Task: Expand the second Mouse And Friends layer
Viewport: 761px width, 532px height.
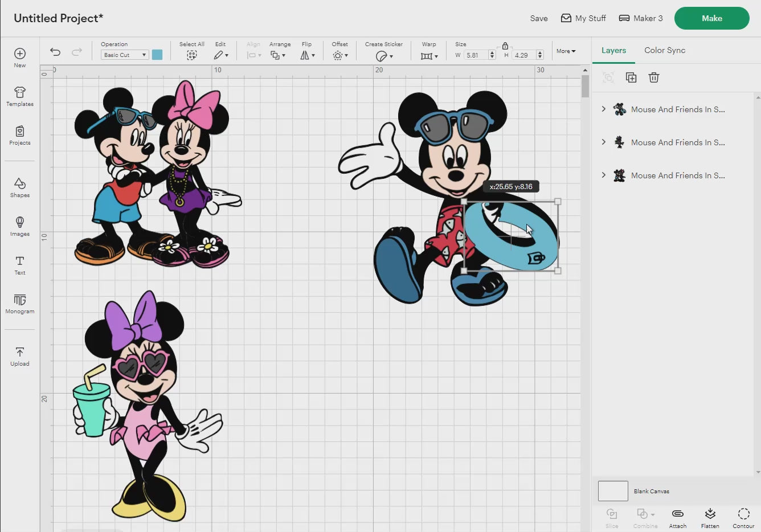Action: pos(604,142)
